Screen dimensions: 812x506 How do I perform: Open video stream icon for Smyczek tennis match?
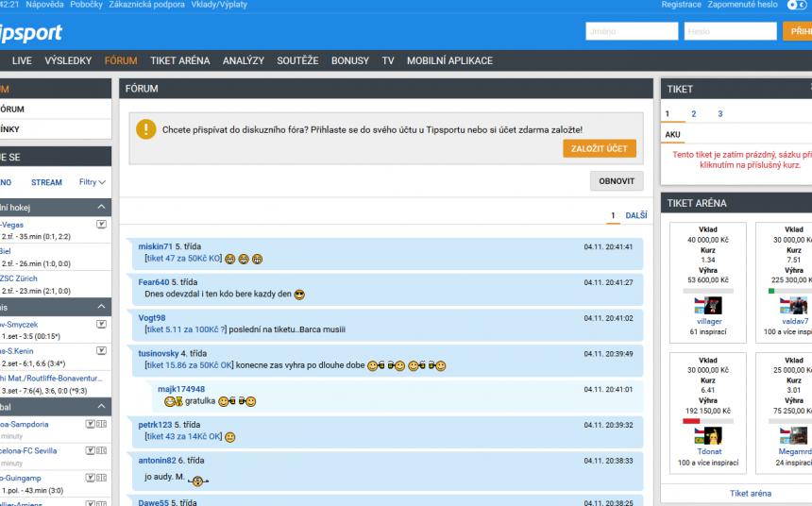point(102,324)
